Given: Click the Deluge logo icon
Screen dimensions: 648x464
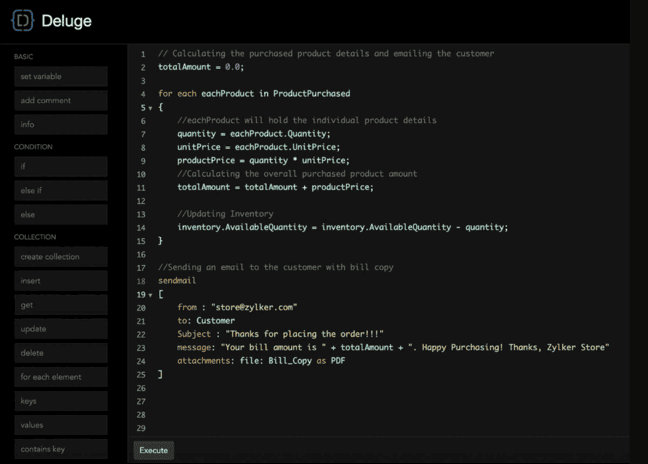Looking at the screenshot, I should coord(22,20).
